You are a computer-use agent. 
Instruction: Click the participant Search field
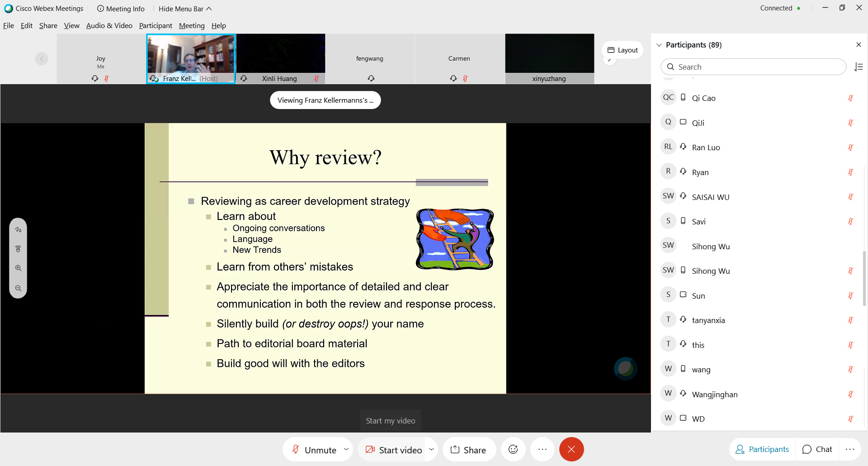(x=753, y=67)
